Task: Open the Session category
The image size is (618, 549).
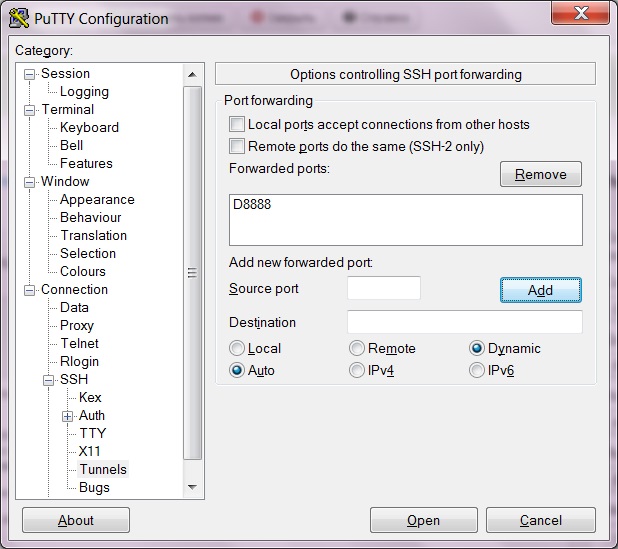Action: tap(65, 73)
